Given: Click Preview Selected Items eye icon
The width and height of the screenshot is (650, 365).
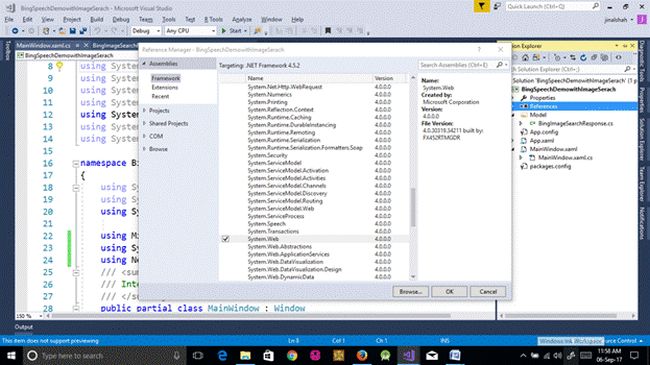Looking at the screenshot, I should pyautogui.click(x=618, y=58).
